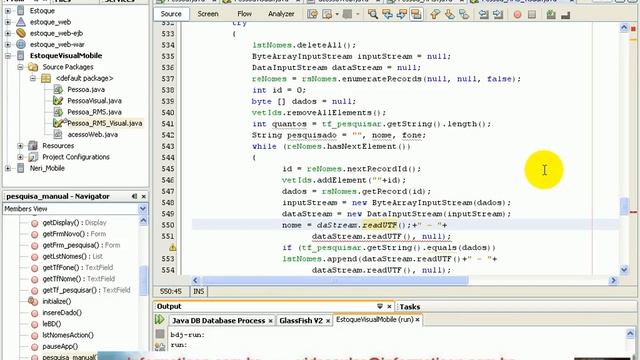
Task: Click the estoque_web-war globe icon
Action: coord(21,44)
